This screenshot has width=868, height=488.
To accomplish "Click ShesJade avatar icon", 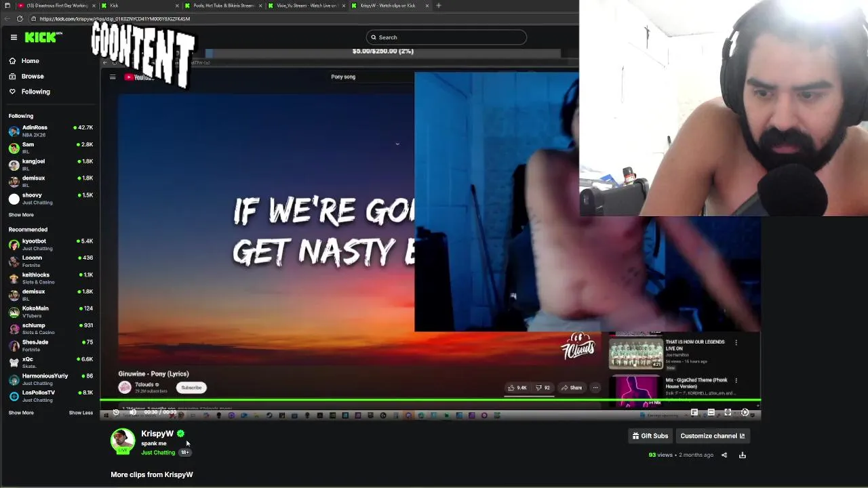I will (x=14, y=346).
